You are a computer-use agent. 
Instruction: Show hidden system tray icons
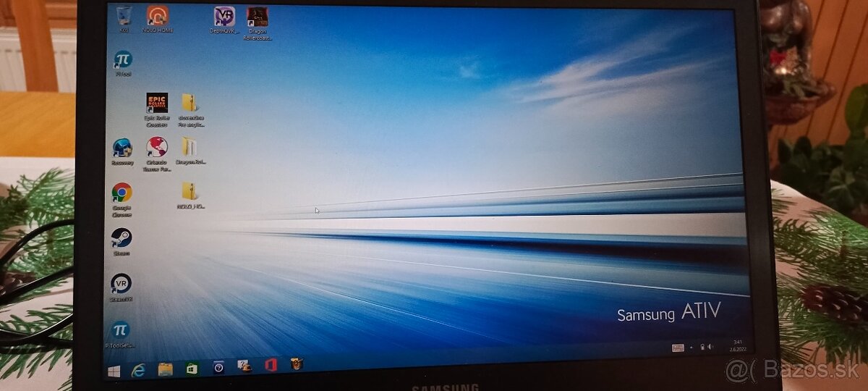pos(692,348)
